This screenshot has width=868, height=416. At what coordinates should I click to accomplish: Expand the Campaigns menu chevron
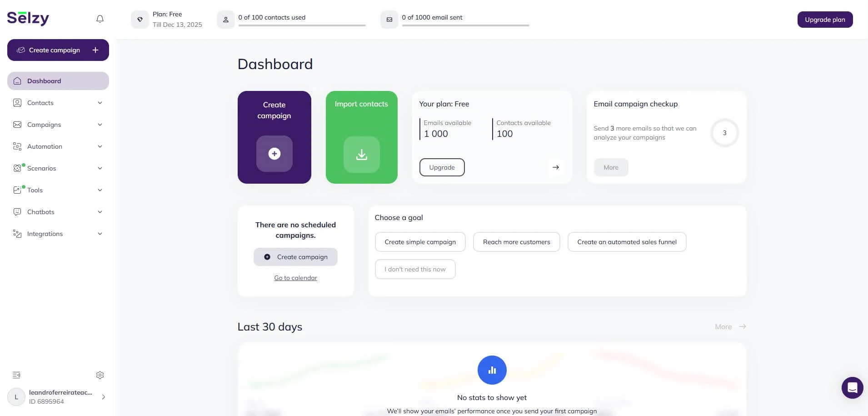100,125
